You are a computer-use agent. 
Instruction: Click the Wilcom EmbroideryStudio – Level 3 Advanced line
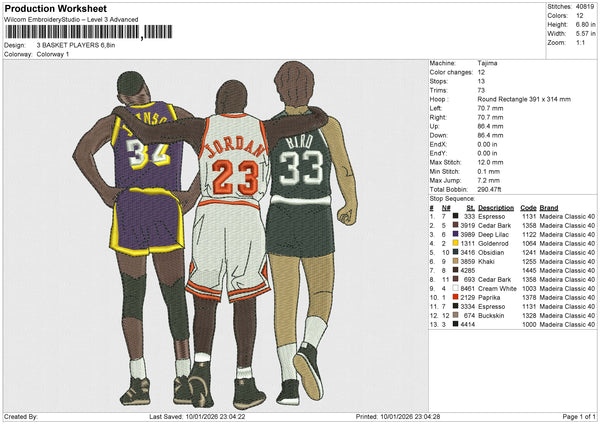tap(71, 20)
